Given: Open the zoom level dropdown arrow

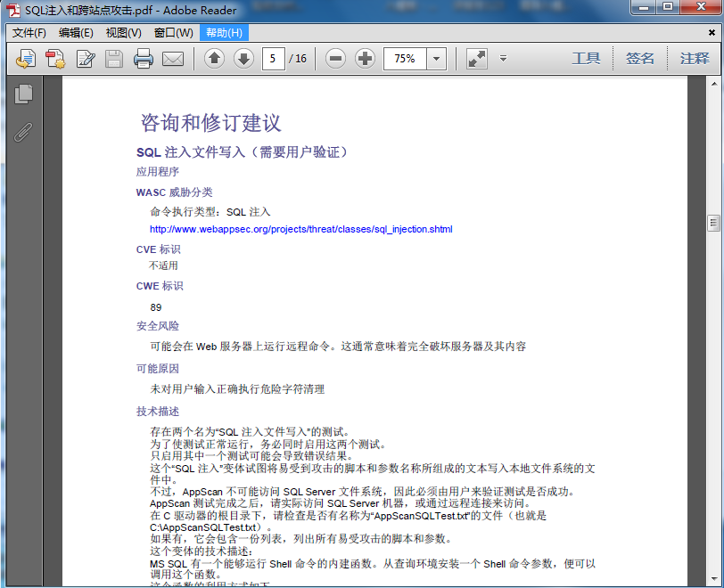Looking at the screenshot, I should click(436, 59).
